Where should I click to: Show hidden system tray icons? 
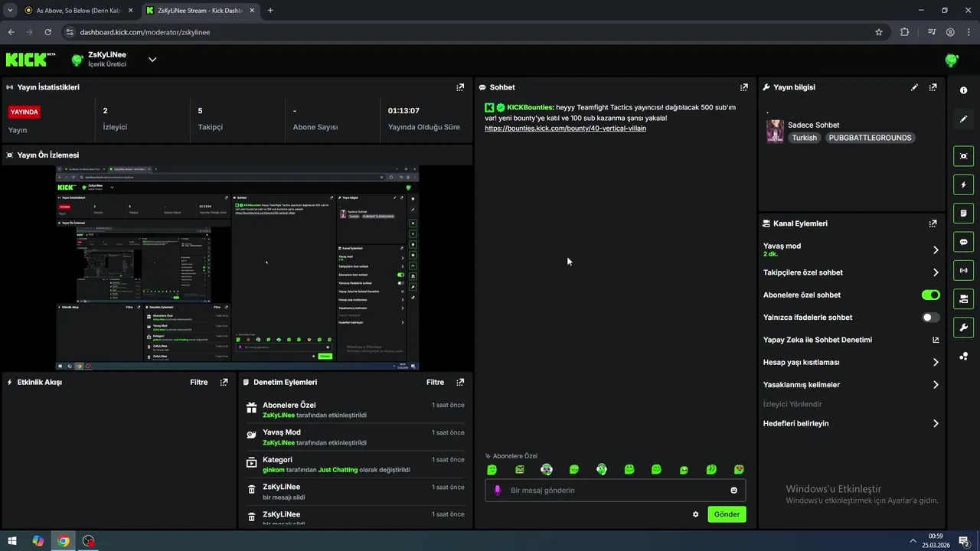click(912, 541)
